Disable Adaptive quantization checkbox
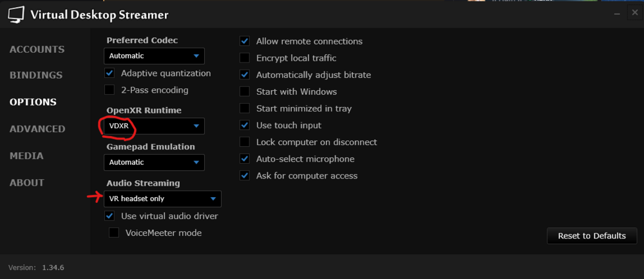This screenshot has width=644, height=279. (x=109, y=73)
